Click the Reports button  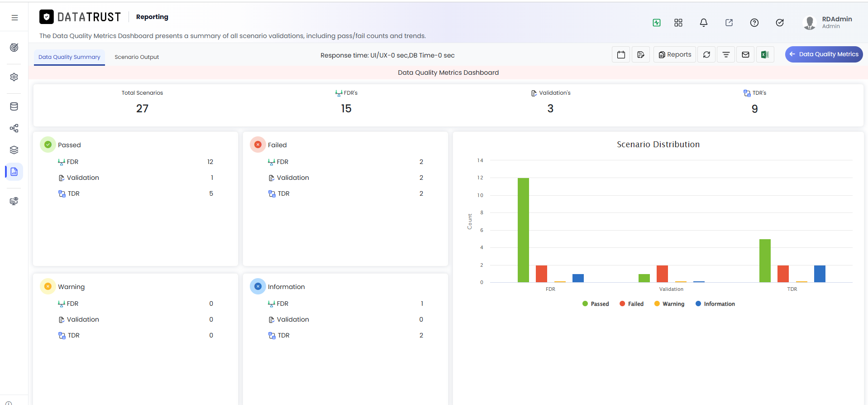point(675,54)
